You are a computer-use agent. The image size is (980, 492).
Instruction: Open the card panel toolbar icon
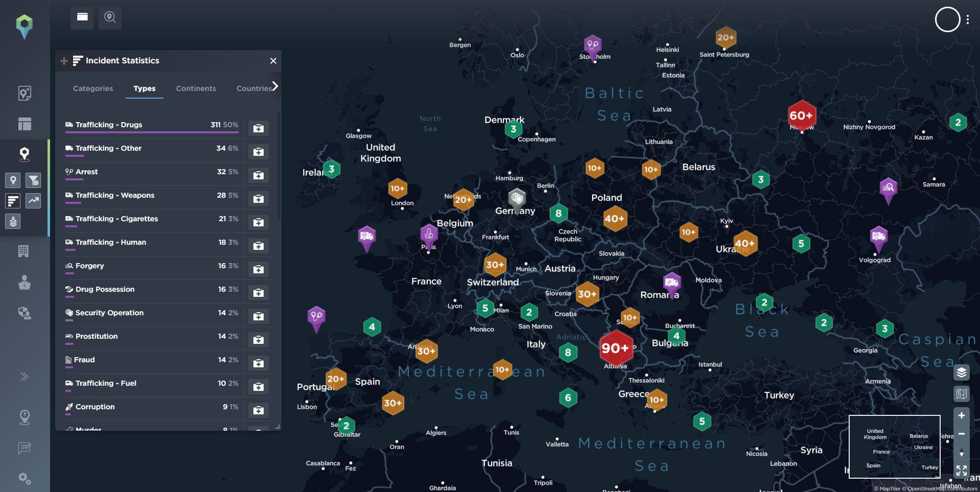coord(82,17)
